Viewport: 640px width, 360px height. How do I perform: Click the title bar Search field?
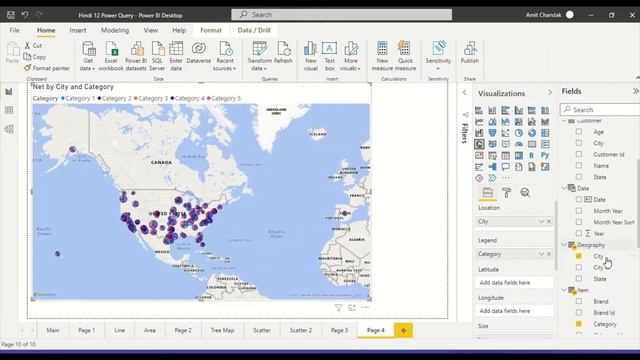point(342,15)
